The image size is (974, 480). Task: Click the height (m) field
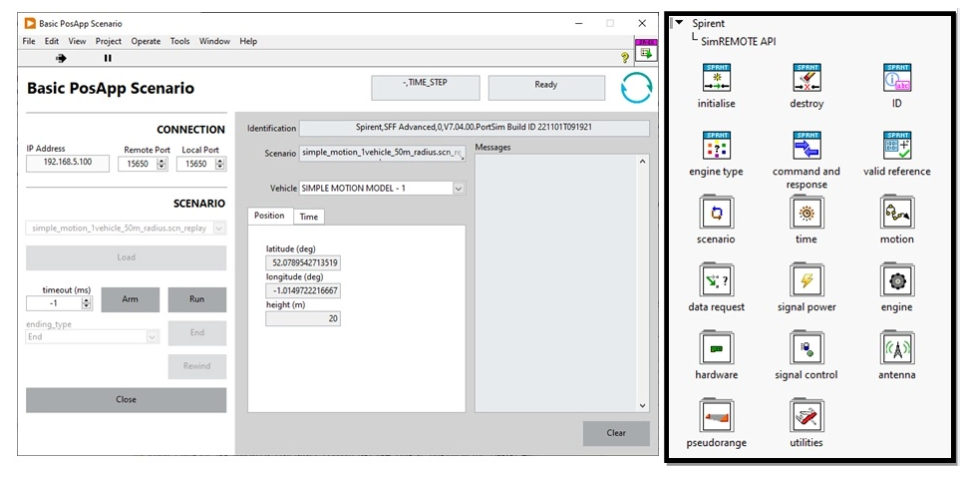click(x=303, y=319)
